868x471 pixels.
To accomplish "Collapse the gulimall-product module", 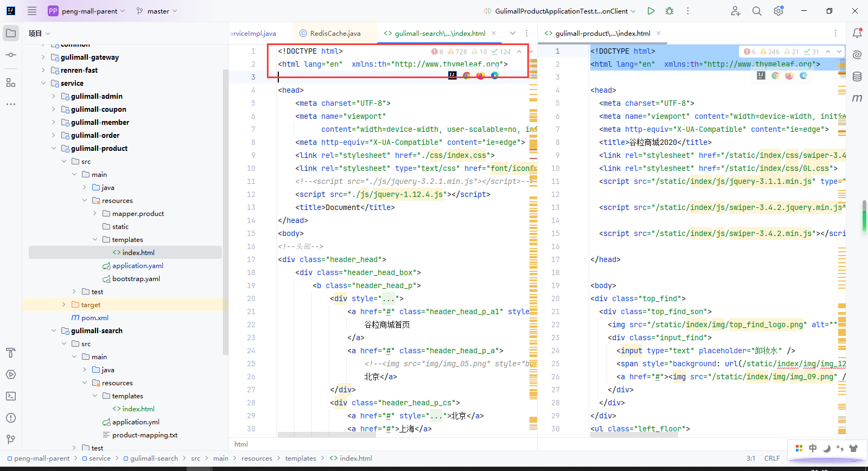I will coord(54,148).
